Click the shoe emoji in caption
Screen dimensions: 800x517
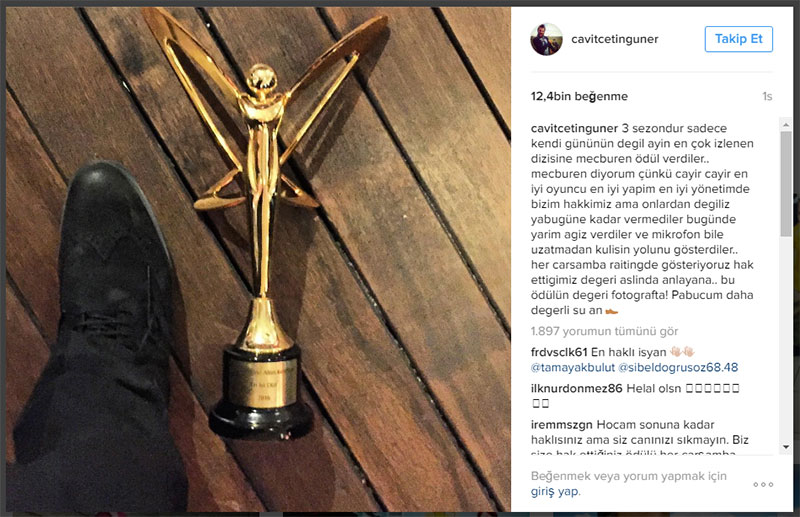(x=611, y=311)
